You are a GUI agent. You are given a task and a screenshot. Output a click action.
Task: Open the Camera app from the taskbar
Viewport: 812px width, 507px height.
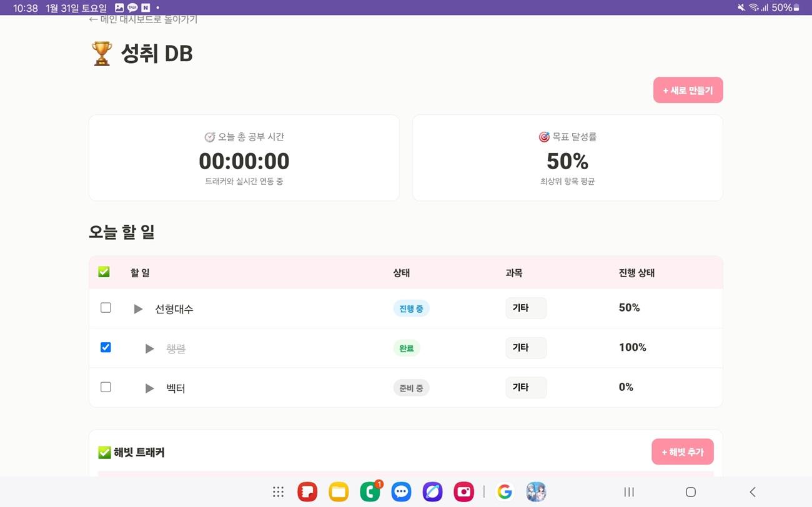coord(463,491)
